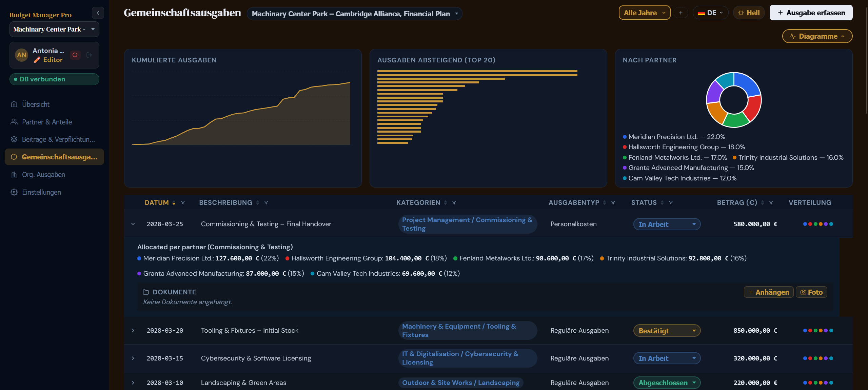Click the sort arrows next to Betrag (€)

[763, 202]
